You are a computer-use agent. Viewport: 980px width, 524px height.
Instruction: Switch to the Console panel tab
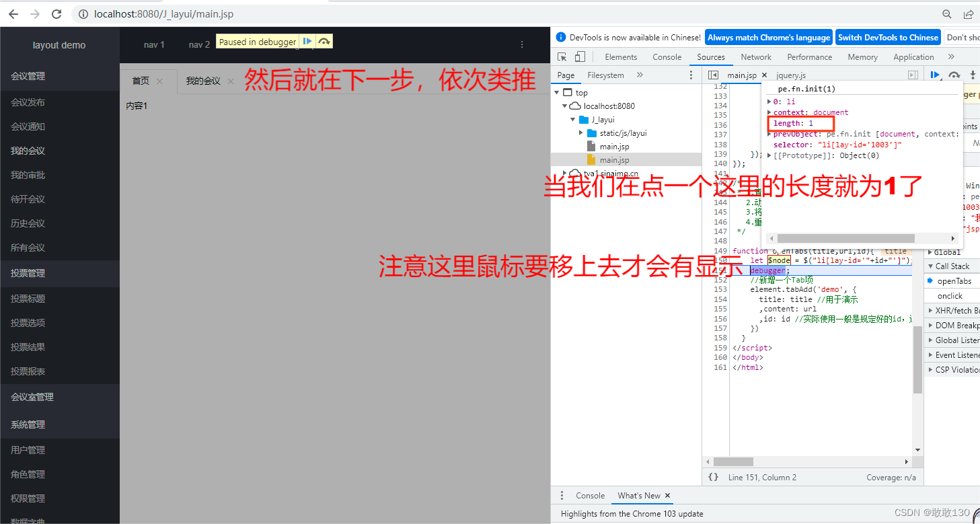[667, 57]
